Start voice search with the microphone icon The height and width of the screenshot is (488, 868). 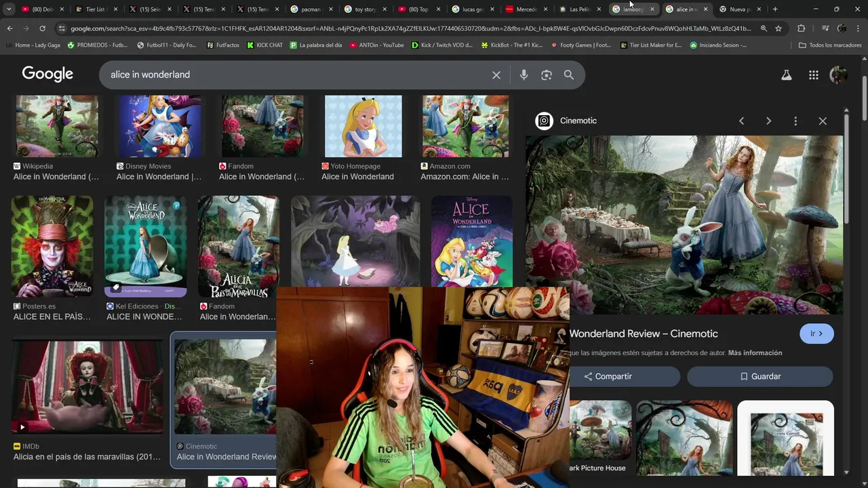click(524, 75)
